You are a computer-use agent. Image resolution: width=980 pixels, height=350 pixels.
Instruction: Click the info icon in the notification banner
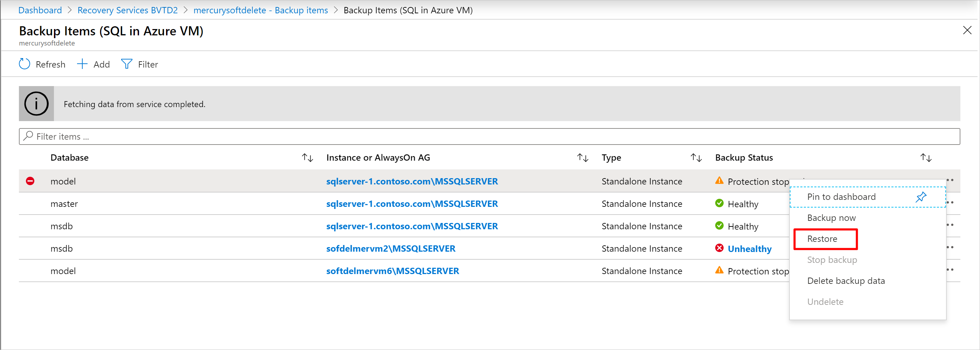[x=36, y=103]
